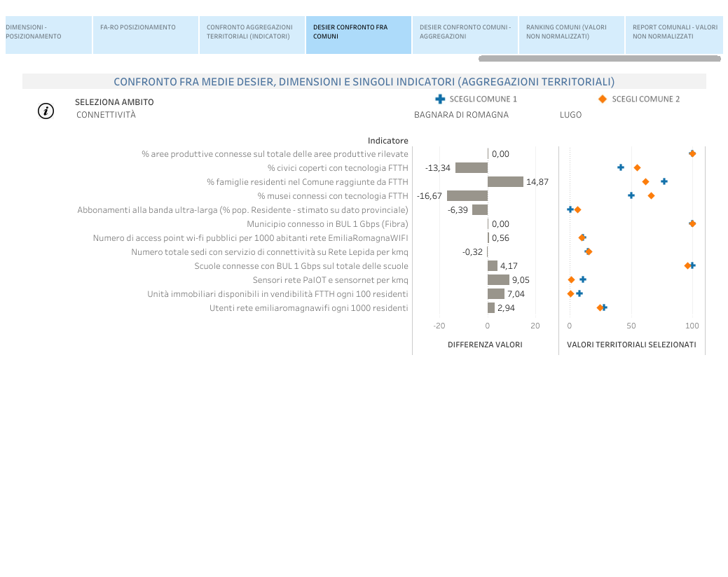The height and width of the screenshot is (577, 728).
Task: Click the dashboard title Confronto fra medie Desier
Action: click(364, 82)
